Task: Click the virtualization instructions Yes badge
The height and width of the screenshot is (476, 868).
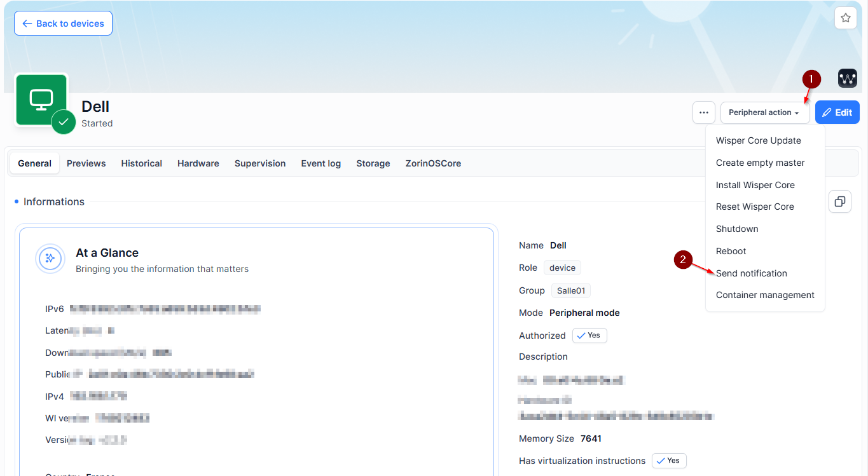Action: click(x=669, y=461)
